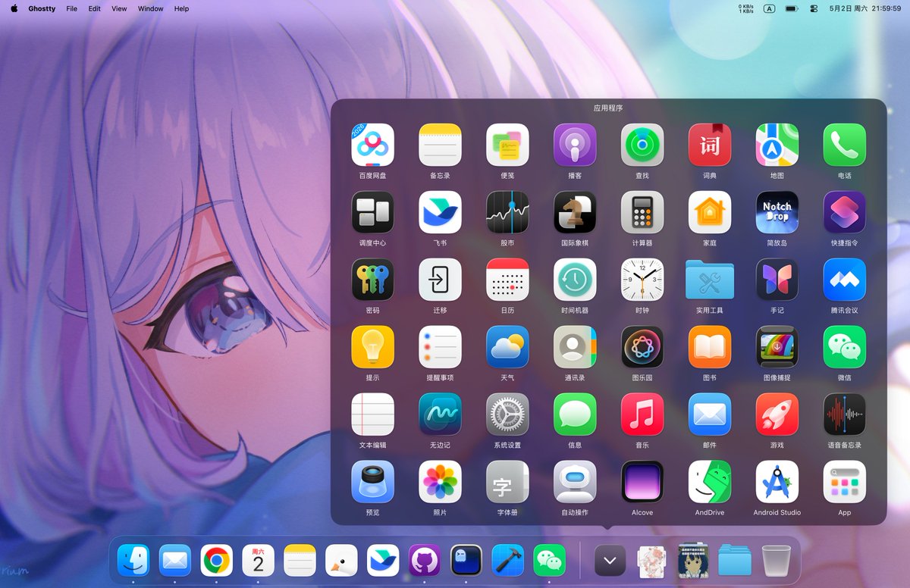Launch 飞书 from the applications stack
This screenshot has width=910, height=588.
(x=440, y=212)
